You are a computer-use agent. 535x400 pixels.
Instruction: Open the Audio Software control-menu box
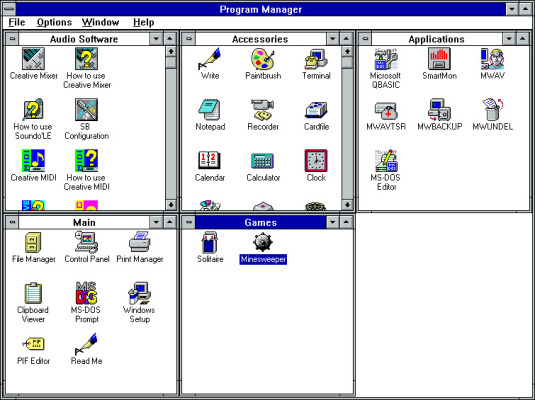coord(12,39)
